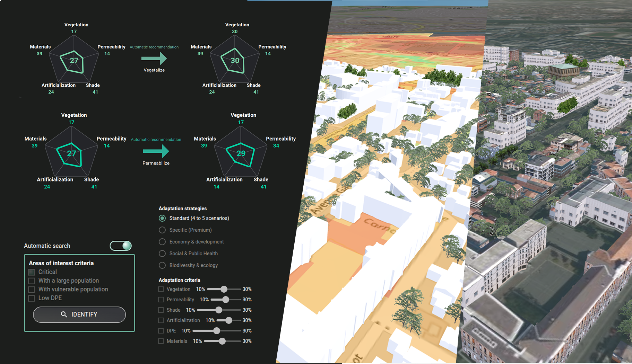Toggle the Automatic search switch
Image resolution: width=632 pixels, height=364 pixels.
[121, 246]
